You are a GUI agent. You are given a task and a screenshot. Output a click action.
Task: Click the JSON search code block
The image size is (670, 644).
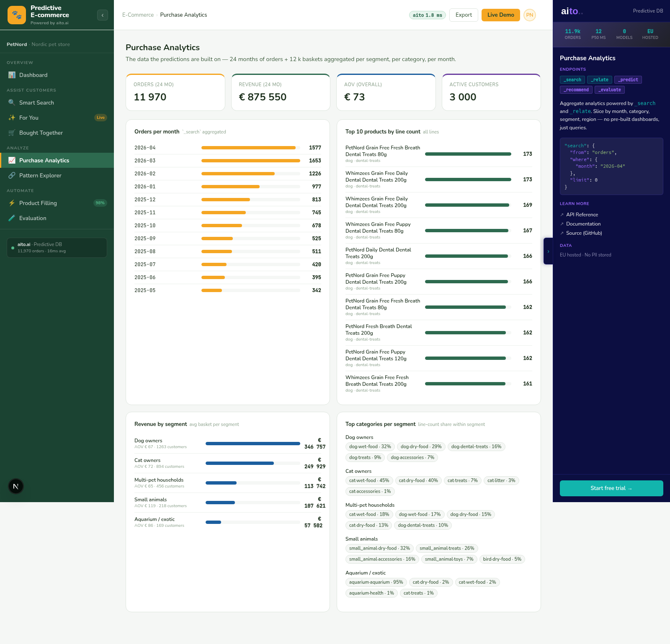[x=611, y=167]
